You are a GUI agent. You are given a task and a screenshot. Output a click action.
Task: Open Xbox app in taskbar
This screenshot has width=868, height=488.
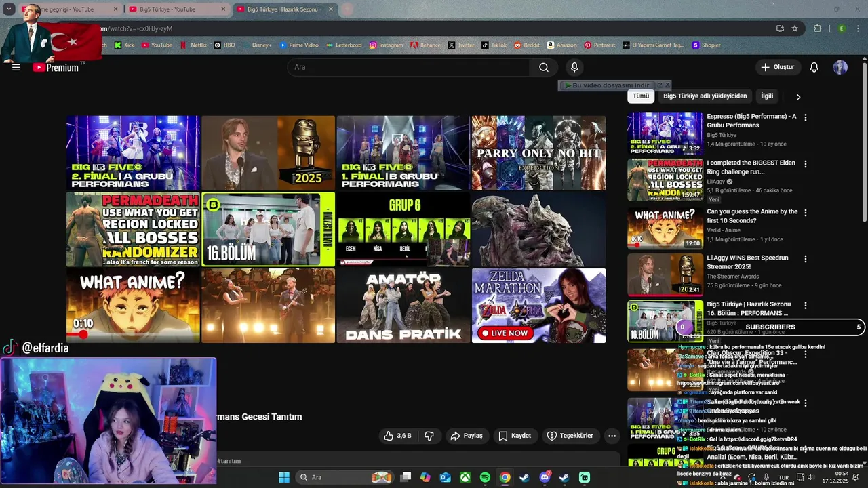click(x=465, y=477)
